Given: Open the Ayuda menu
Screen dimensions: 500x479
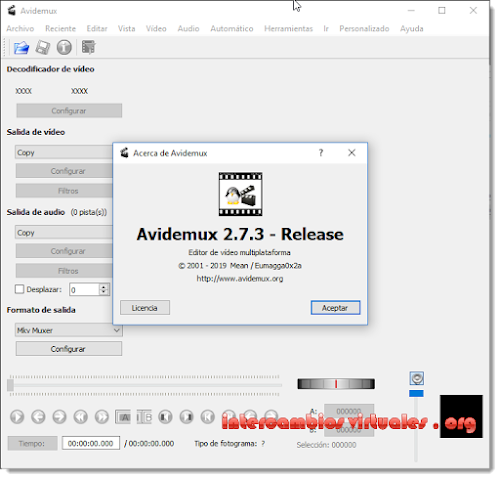Looking at the screenshot, I should point(412,29).
